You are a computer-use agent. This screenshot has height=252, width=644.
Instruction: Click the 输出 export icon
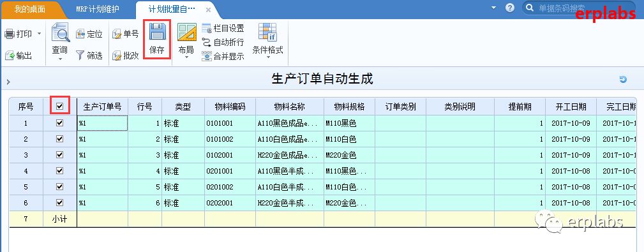(10, 56)
